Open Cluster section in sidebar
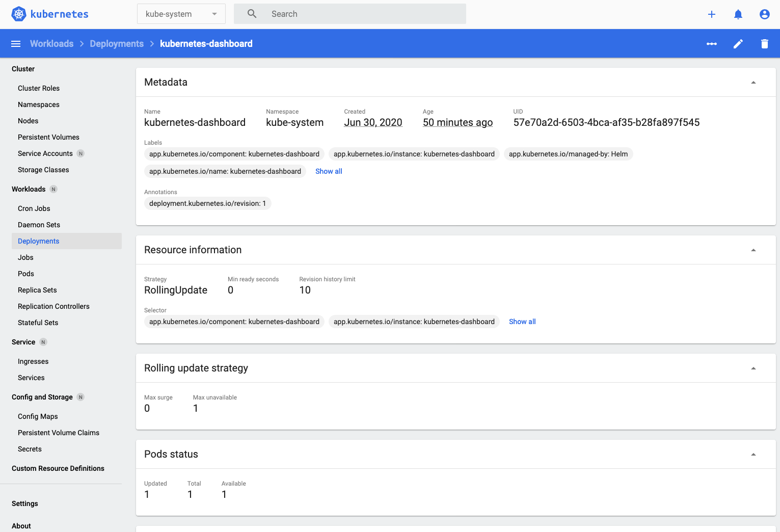Screen dimensions: 780x532 23,69
